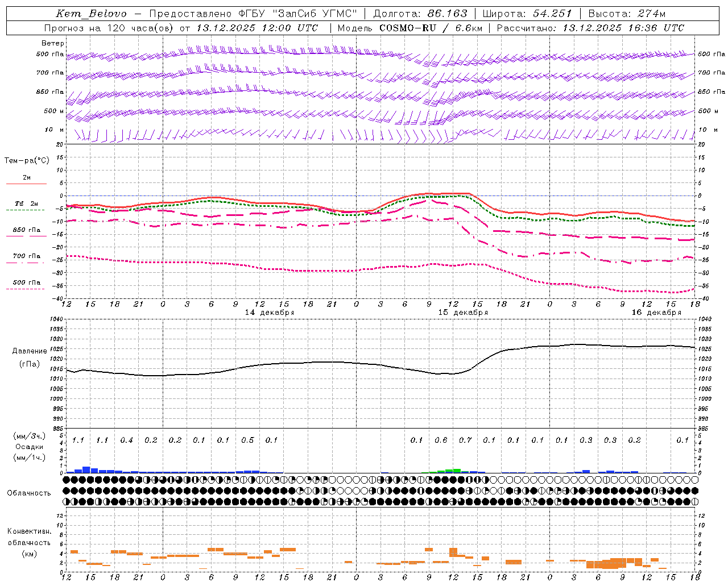The width and height of the screenshot is (728, 582).
Task: Click the station name Kem_Belovo in the header
Action: tap(92, 14)
